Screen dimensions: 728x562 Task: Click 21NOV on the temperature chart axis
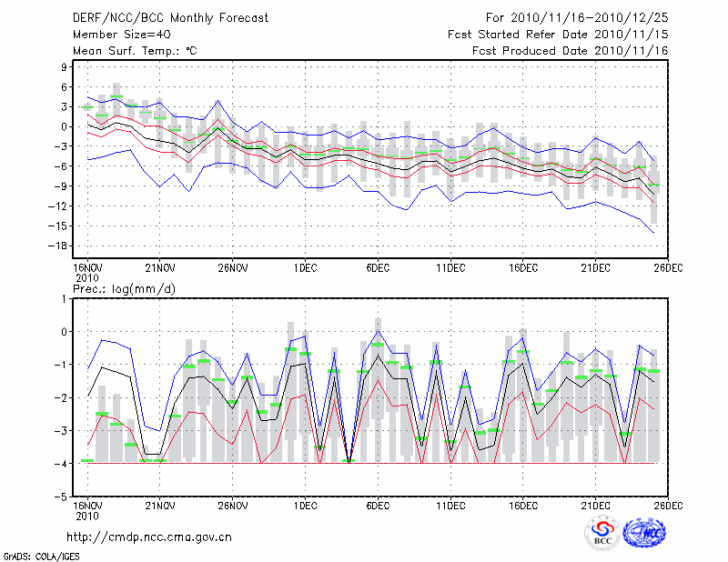tap(159, 267)
